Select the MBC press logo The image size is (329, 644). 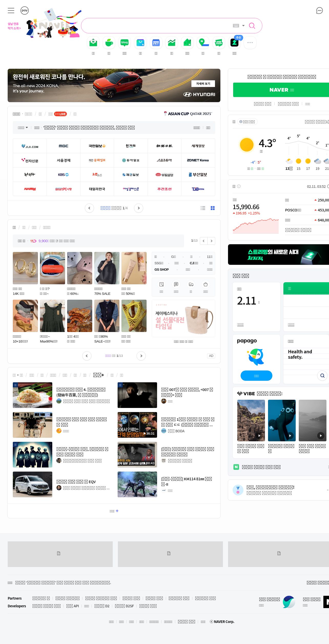point(64,146)
